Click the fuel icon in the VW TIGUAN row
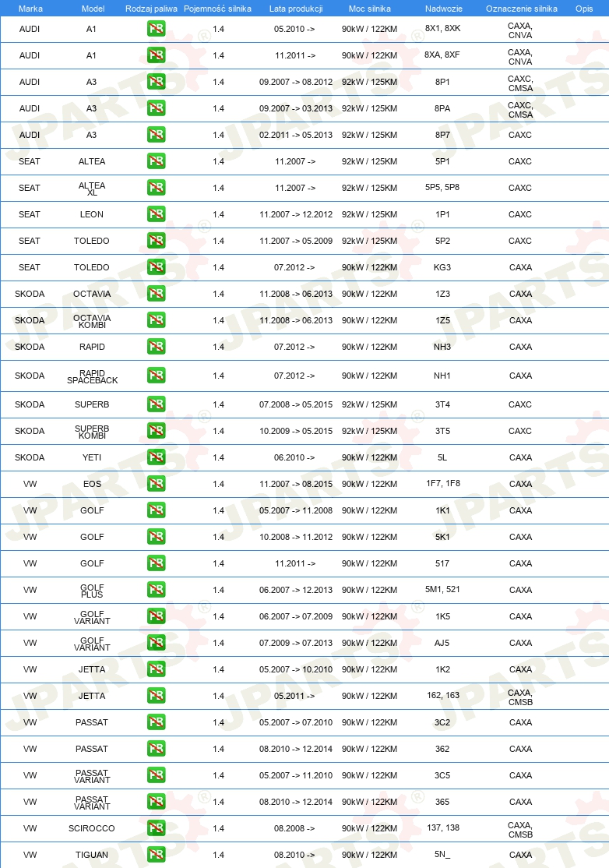The width and height of the screenshot is (609, 868). coord(156,855)
